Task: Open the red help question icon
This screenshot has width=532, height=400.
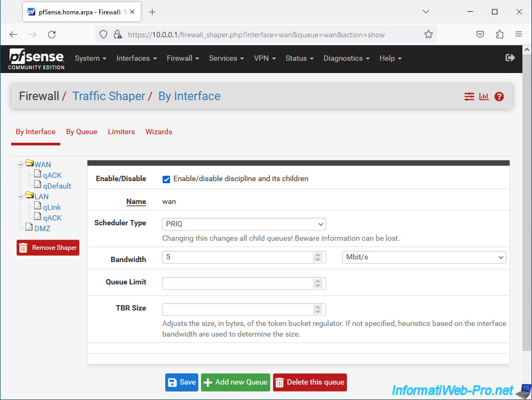Action: 499,96
